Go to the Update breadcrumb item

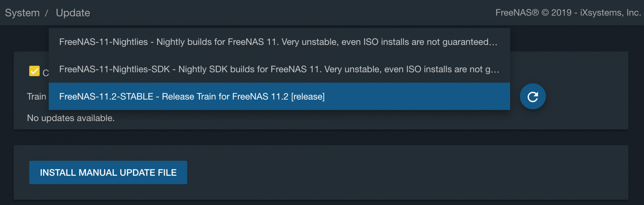click(x=73, y=13)
